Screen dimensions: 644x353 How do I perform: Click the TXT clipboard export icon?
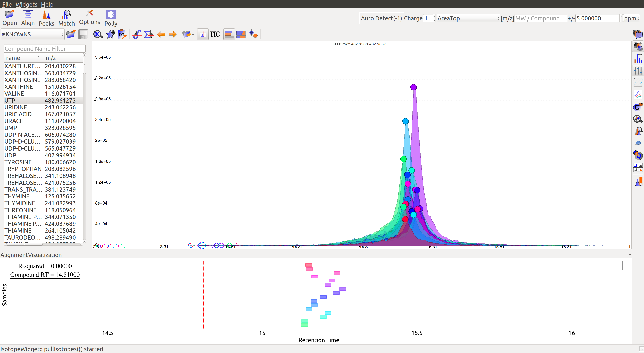(x=122, y=34)
